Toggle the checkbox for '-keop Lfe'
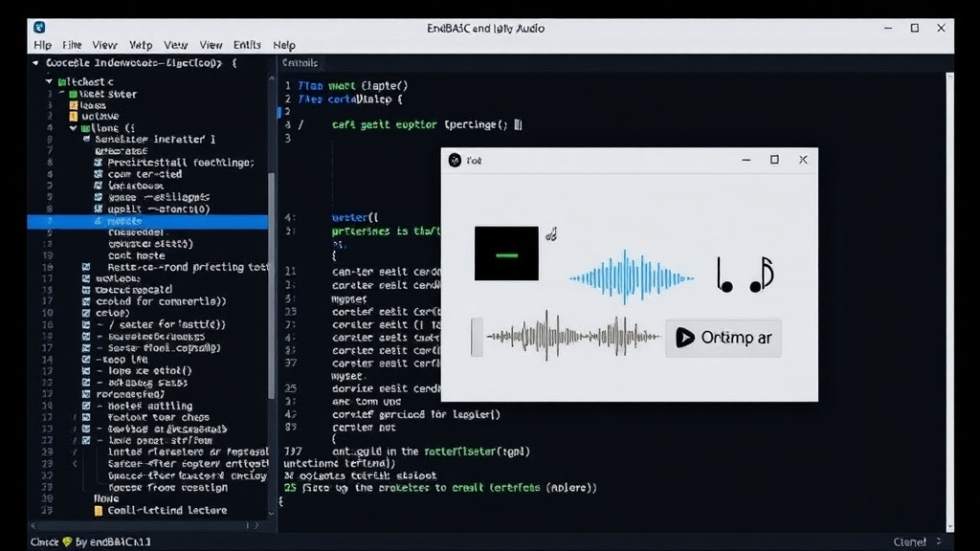Image resolution: width=980 pixels, height=551 pixels. (x=86, y=360)
